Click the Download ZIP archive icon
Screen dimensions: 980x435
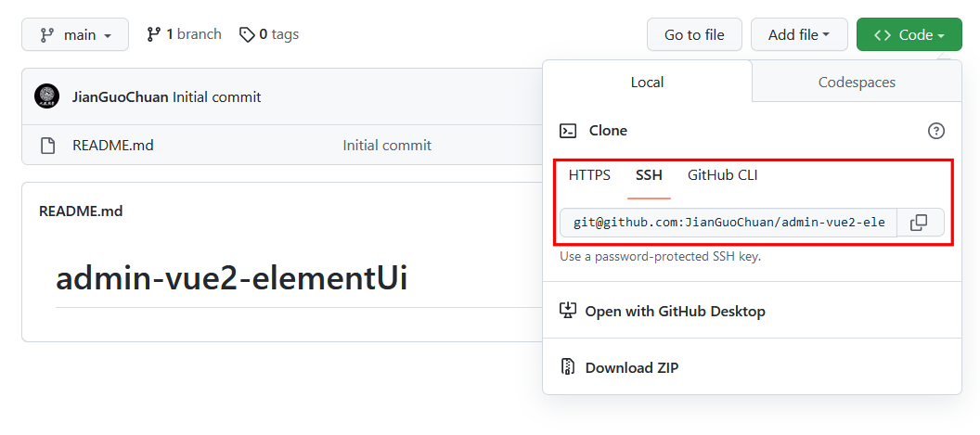click(568, 367)
